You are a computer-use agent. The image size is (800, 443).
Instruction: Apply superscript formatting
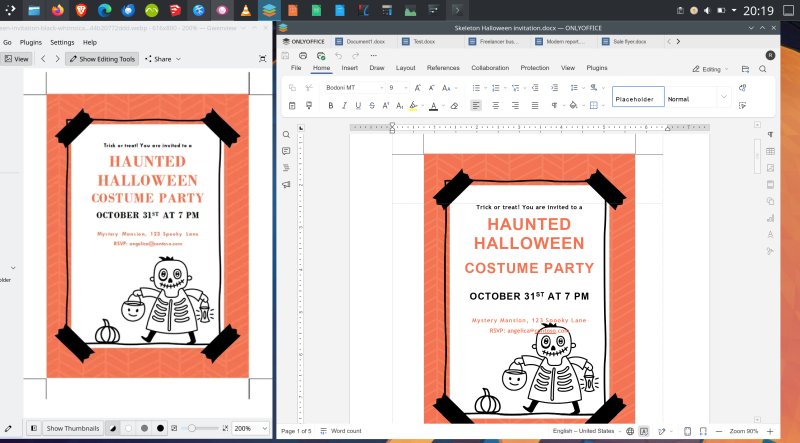pos(386,106)
